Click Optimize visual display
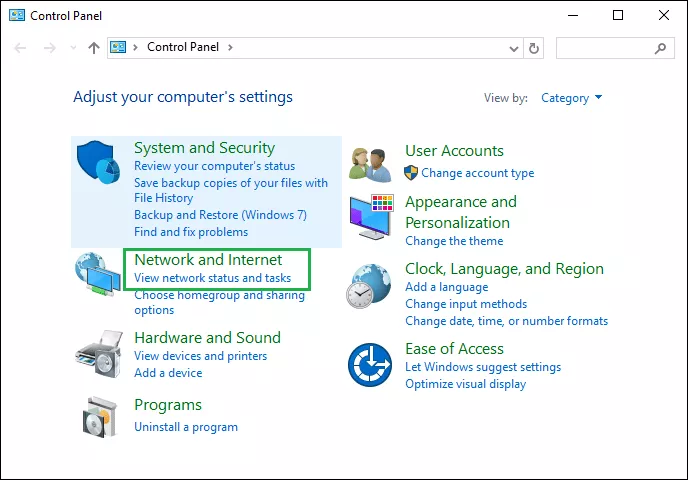This screenshot has height=480, width=688. (466, 384)
